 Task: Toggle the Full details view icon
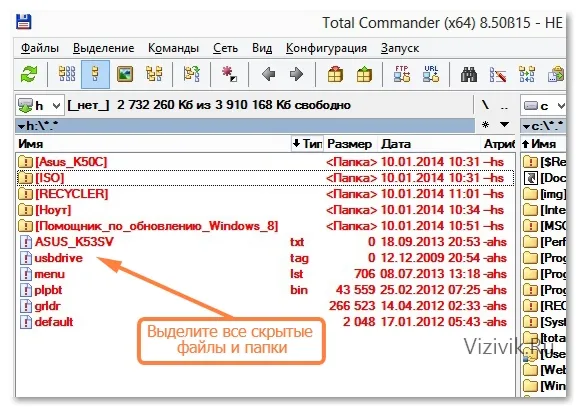[x=96, y=75]
